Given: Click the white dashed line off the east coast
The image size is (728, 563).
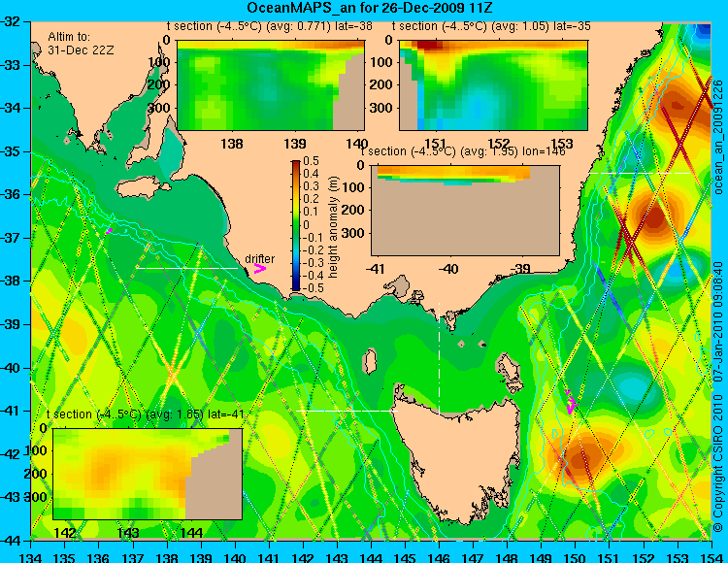Looking at the screenshot, I should point(640,173).
